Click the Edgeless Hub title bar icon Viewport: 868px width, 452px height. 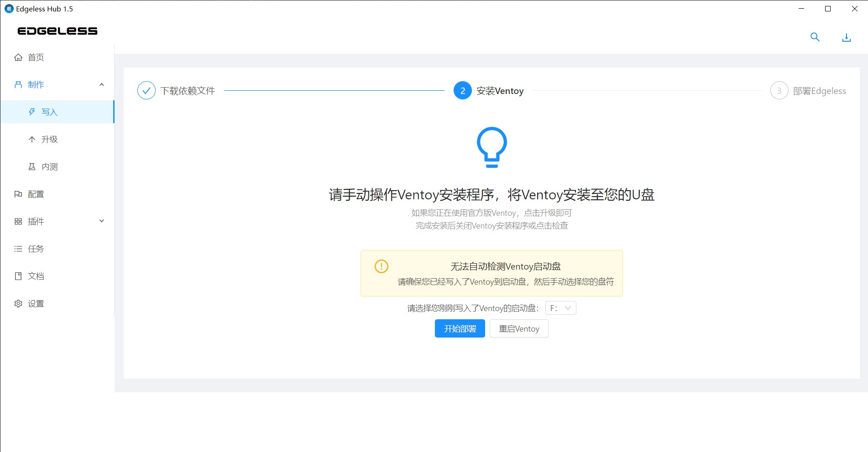[x=9, y=9]
